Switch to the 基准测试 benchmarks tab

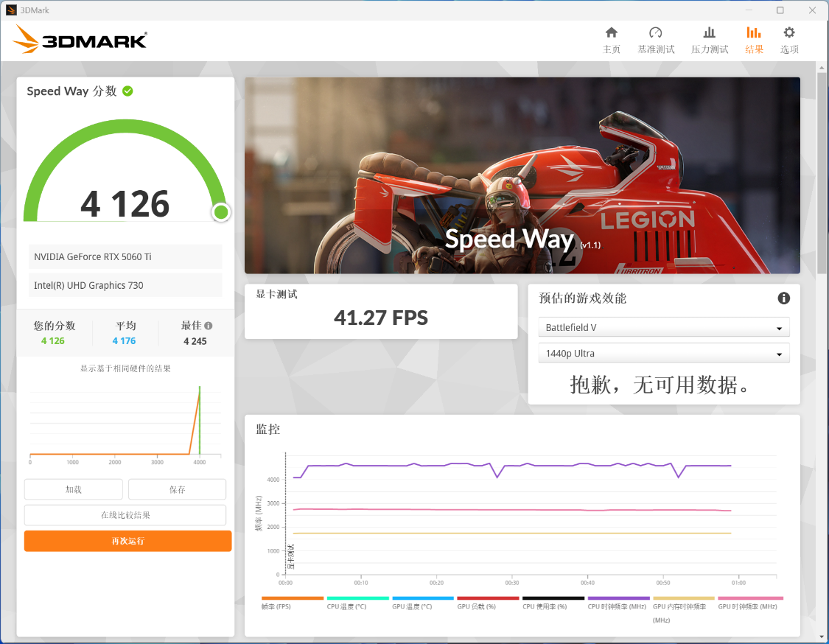[656, 41]
